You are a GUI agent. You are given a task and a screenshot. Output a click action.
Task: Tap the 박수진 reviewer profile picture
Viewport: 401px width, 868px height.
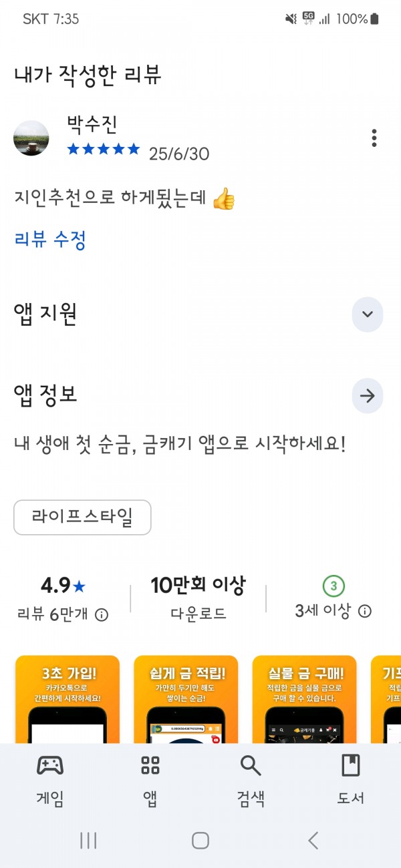click(31, 138)
